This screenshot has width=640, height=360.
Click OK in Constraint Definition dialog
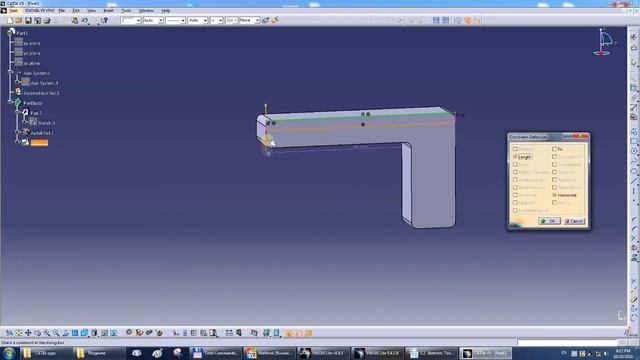[549, 221]
